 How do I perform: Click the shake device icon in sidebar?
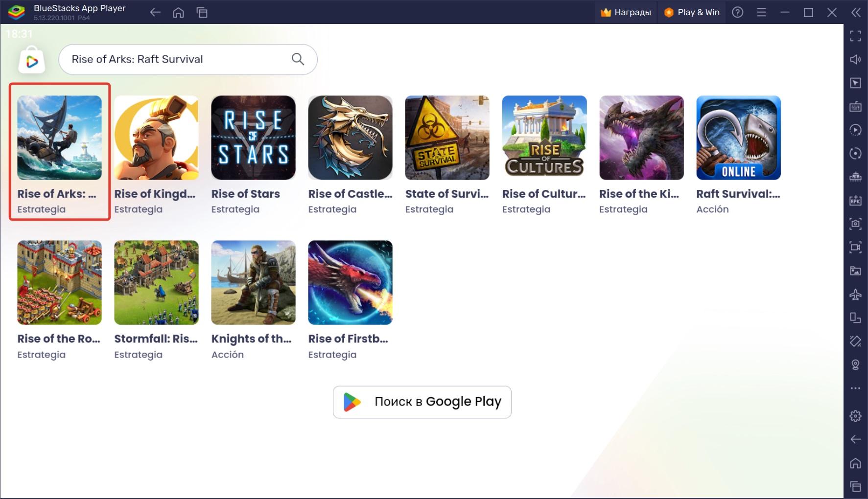[855, 341]
